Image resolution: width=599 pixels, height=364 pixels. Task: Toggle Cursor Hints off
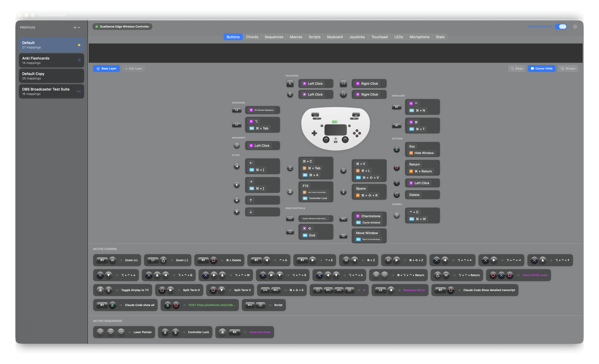pos(542,68)
